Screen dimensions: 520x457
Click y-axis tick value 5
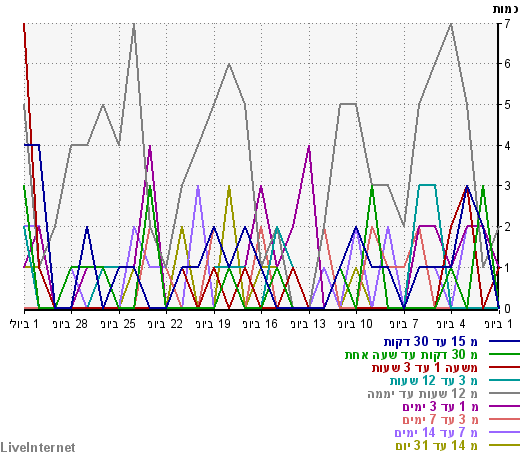[507, 105]
